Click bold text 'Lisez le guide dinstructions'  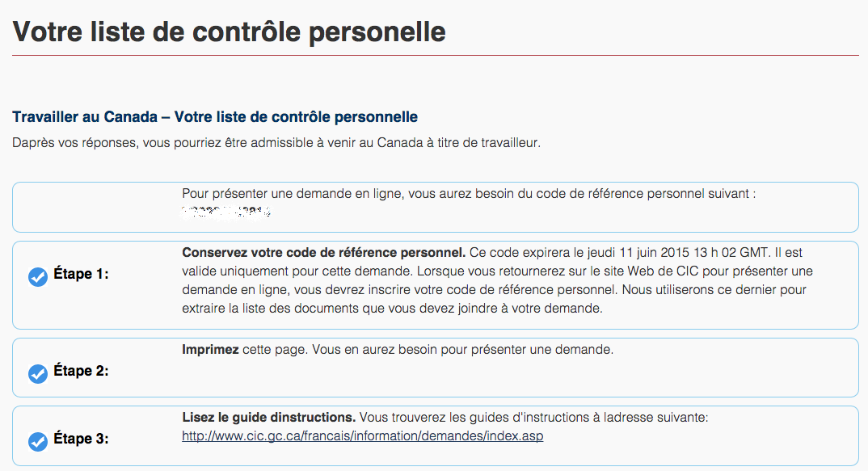pos(268,418)
